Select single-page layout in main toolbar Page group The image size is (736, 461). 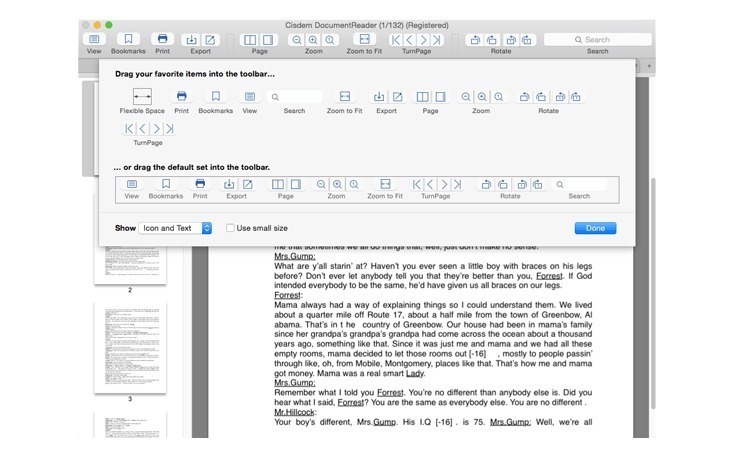(x=268, y=40)
